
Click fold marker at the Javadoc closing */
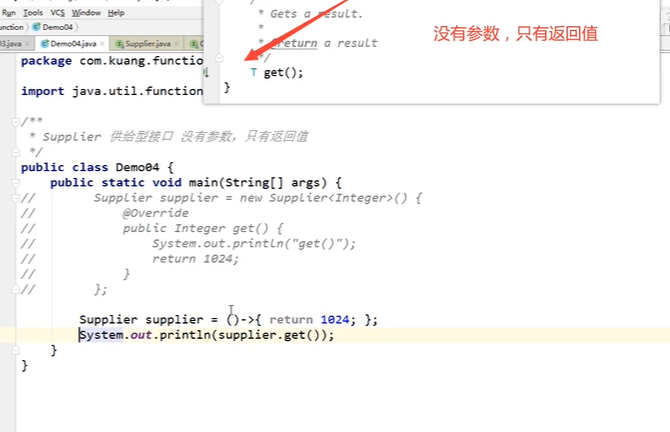(x=15, y=152)
